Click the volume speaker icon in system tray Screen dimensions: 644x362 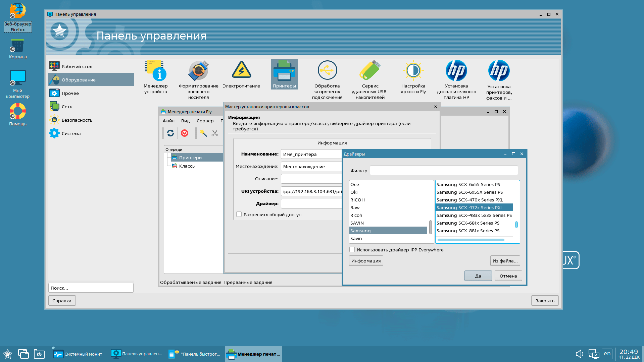tap(579, 354)
